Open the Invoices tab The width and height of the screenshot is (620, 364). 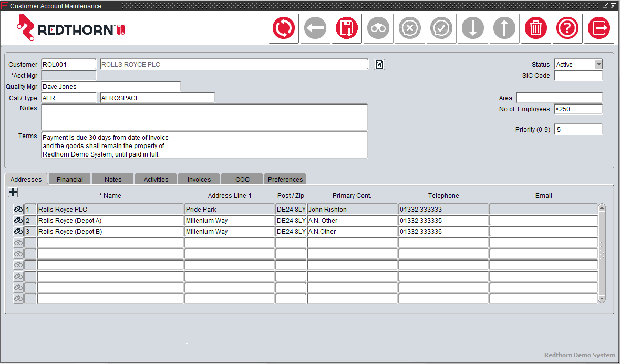click(x=199, y=179)
